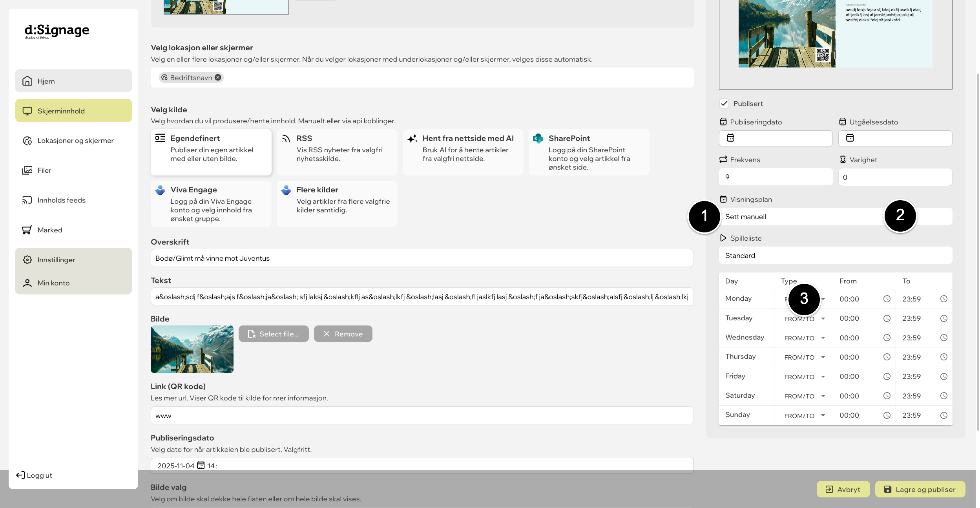Open Saturday type FROM/TO dropdown
The height and width of the screenshot is (508, 980).
(804, 396)
